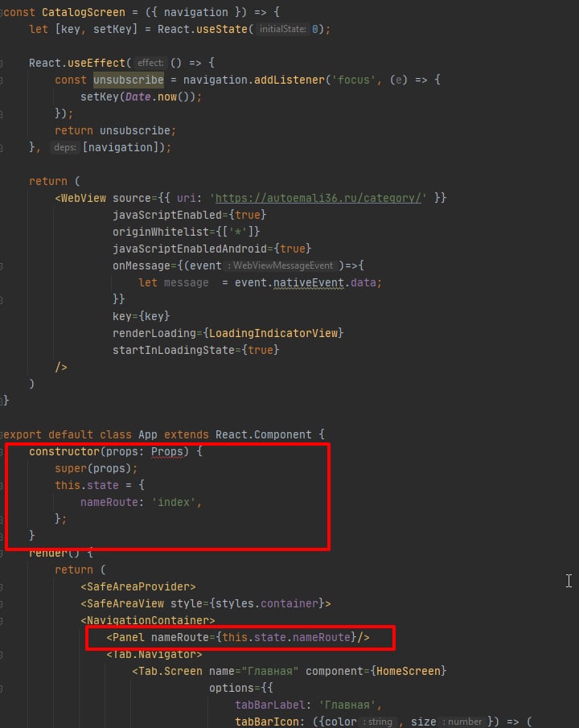Click the tabBarIcon property
Viewport: 579px width, 728px height.
[266, 722]
